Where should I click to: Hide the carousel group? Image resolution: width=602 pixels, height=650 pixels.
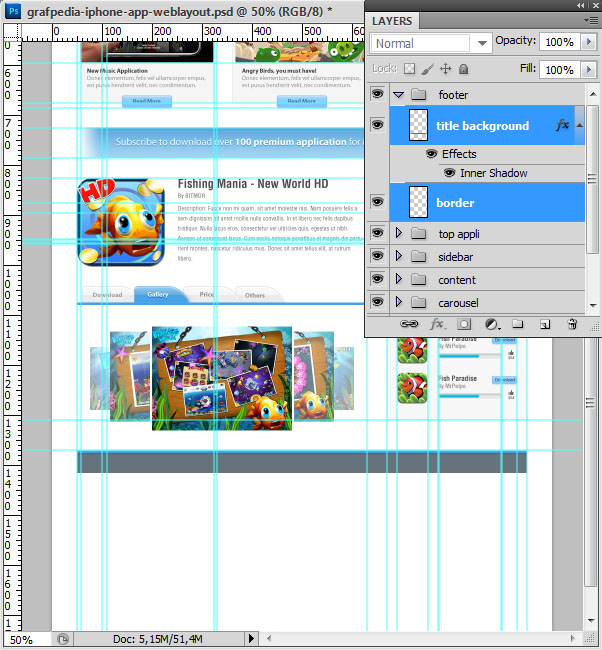point(377,302)
